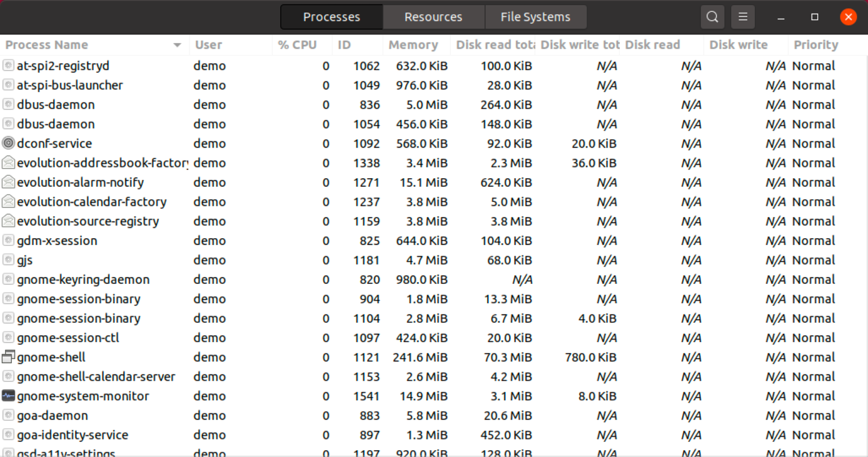Click the at-spi2-registryd process icon
Screen dimensions: 868x457
point(8,66)
